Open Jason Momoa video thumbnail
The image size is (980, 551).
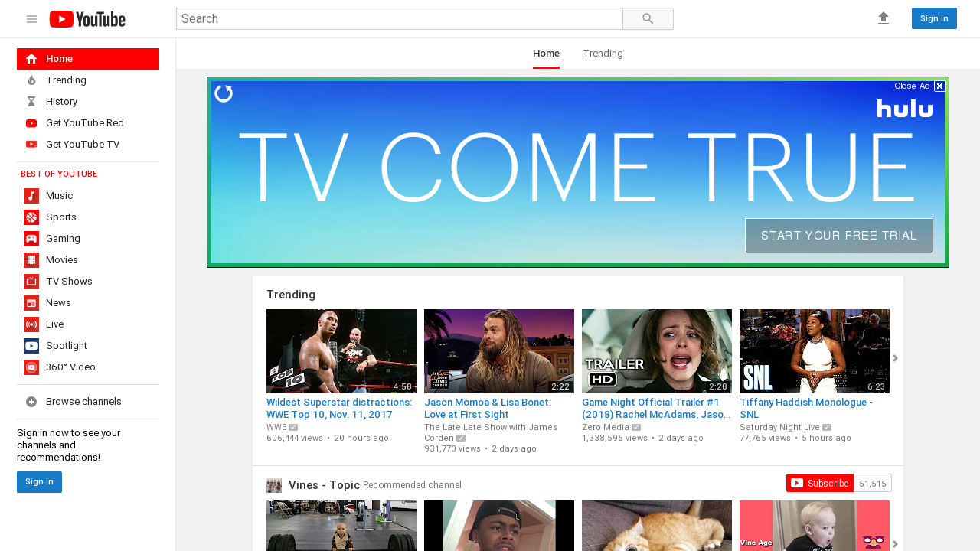[x=499, y=351]
